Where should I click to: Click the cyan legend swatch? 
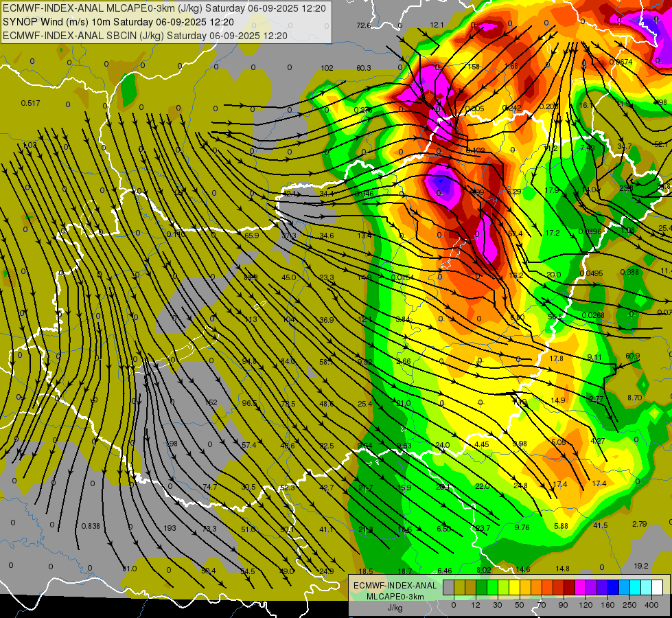click(x=636, y=588)
